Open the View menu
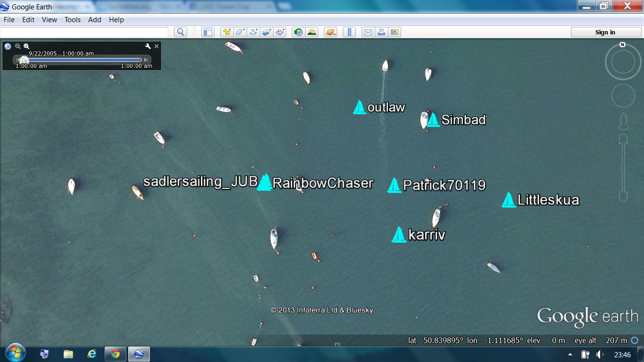 tap(50, 20)
